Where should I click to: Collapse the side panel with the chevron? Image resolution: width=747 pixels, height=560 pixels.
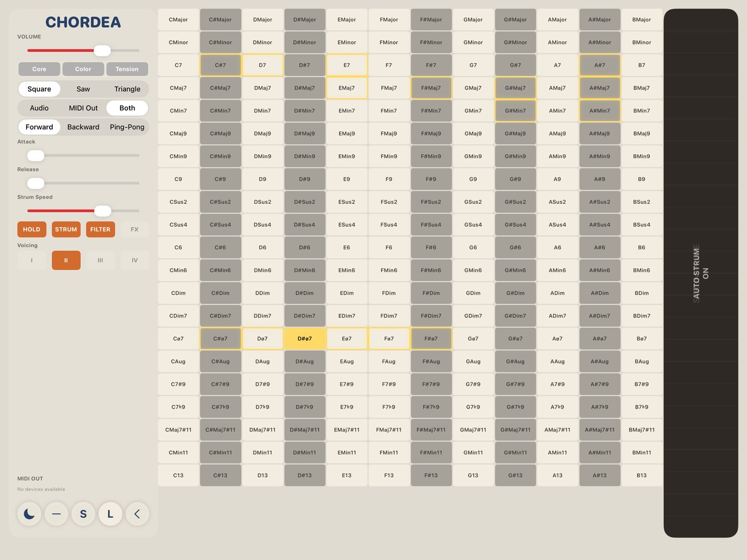pos(137,514)
